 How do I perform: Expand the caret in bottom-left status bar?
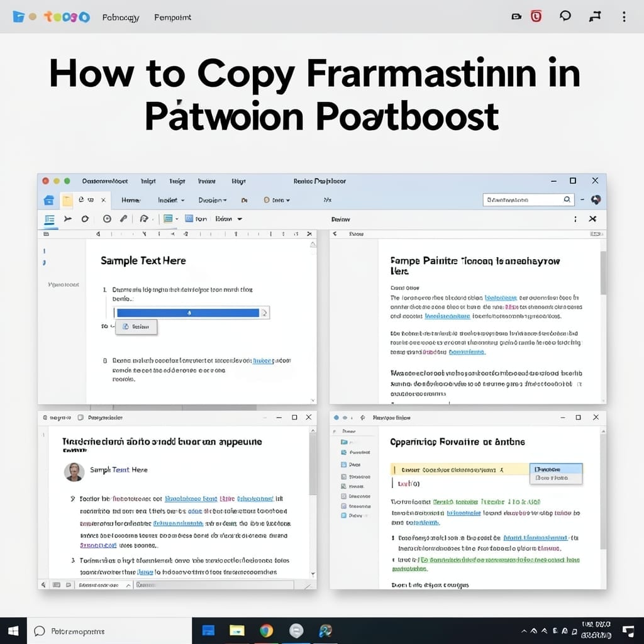coord(128,586)
